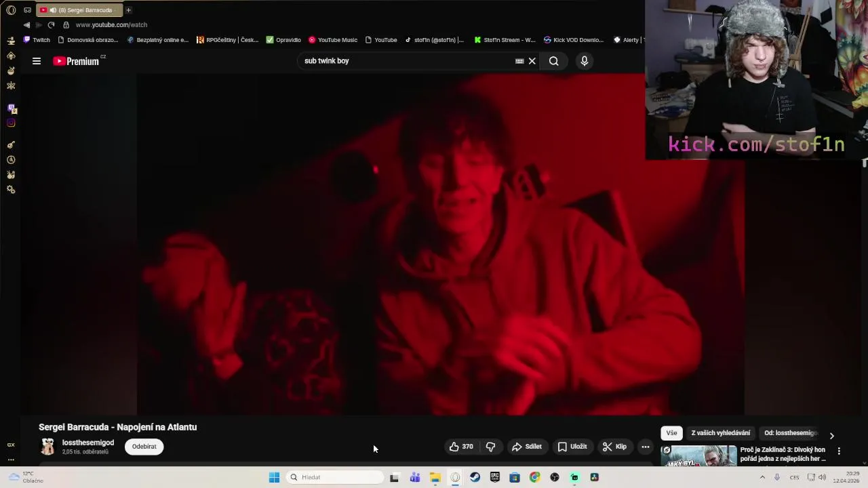Viewport: 868px width, 488px height.
Task: Clear the YouTube search query
Action: [532, 61]
